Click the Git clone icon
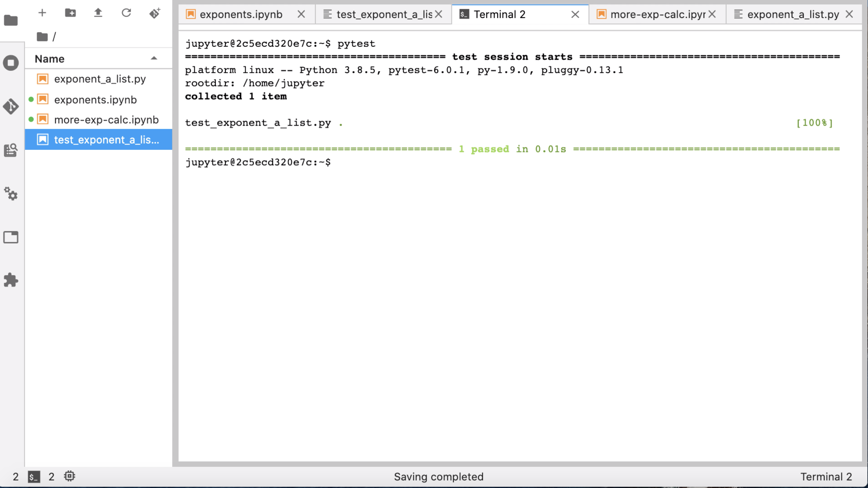This screenshot has width=868, height=488. point(155,13)
